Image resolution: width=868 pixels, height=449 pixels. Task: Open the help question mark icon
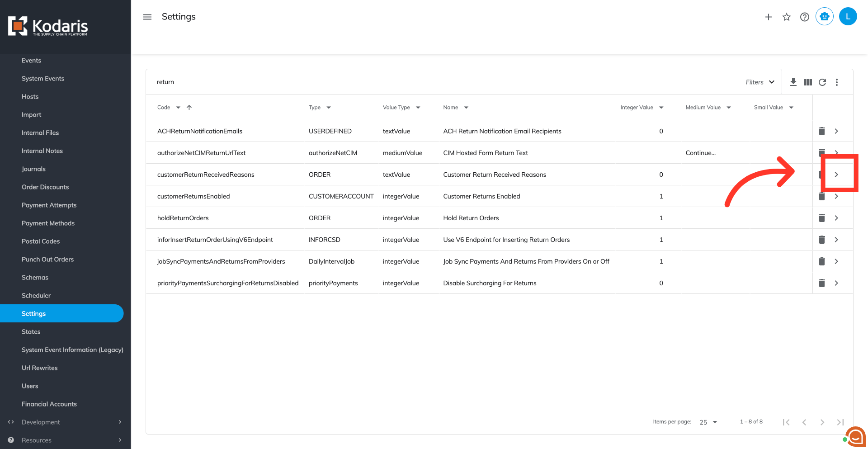[805, 17]
